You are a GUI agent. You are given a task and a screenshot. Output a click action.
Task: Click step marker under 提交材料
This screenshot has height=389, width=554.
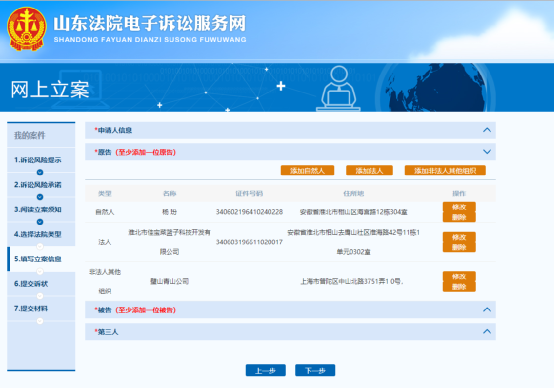pyautogui.click(x=40, y=321)
